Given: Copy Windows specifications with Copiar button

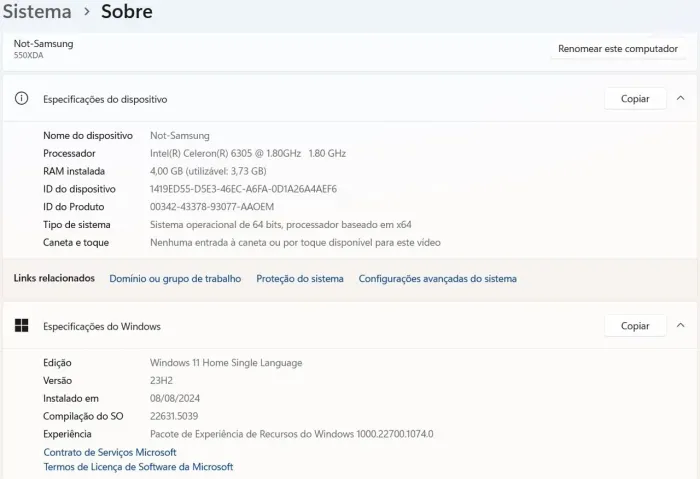Looking at the screenshot, I should coord(635,326).
